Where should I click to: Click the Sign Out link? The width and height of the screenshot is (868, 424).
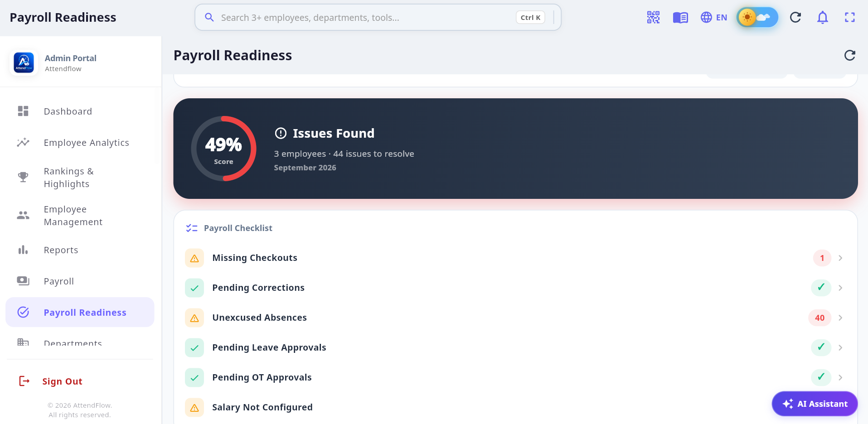tap(62, 381)
